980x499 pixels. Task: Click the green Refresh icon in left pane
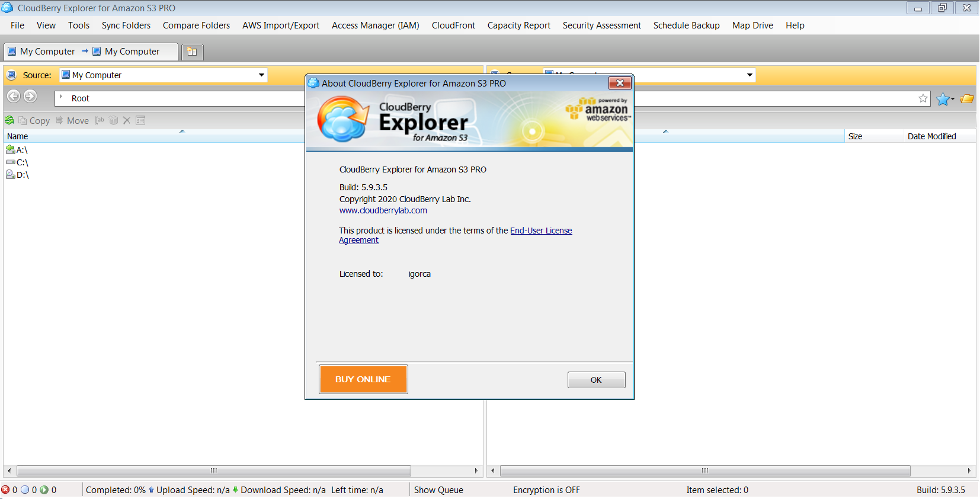tap(9, 120)
